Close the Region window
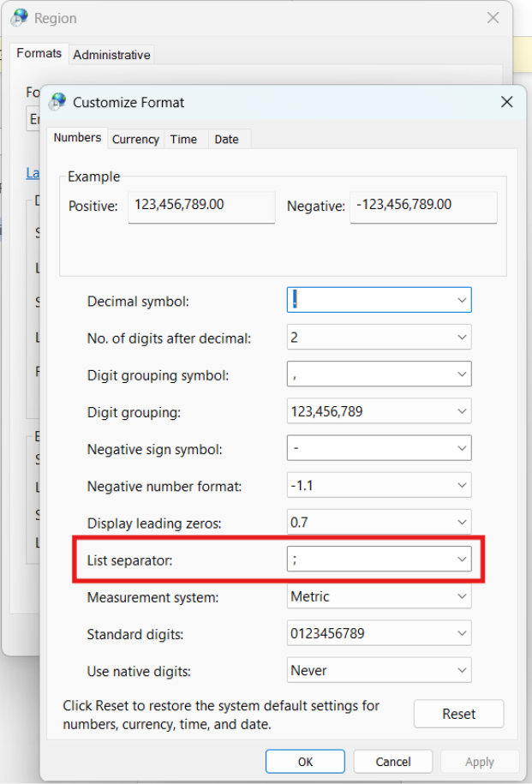This screenshot has height=784, width=532. point(493,17)
